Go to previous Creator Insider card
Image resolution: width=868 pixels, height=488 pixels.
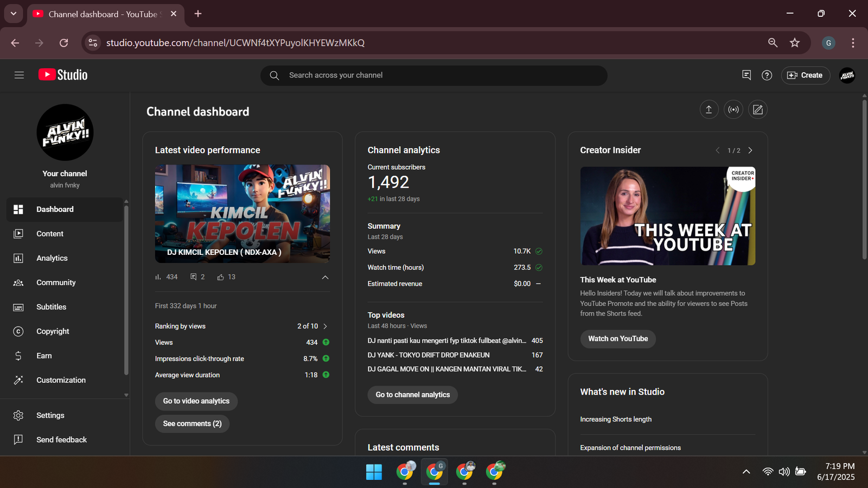(x=717, y=150)
